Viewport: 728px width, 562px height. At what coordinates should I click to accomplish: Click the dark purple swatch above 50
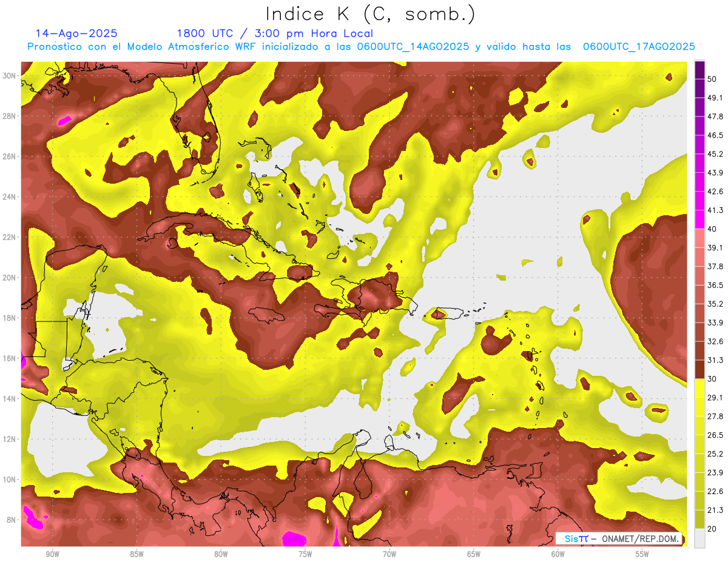699,70
